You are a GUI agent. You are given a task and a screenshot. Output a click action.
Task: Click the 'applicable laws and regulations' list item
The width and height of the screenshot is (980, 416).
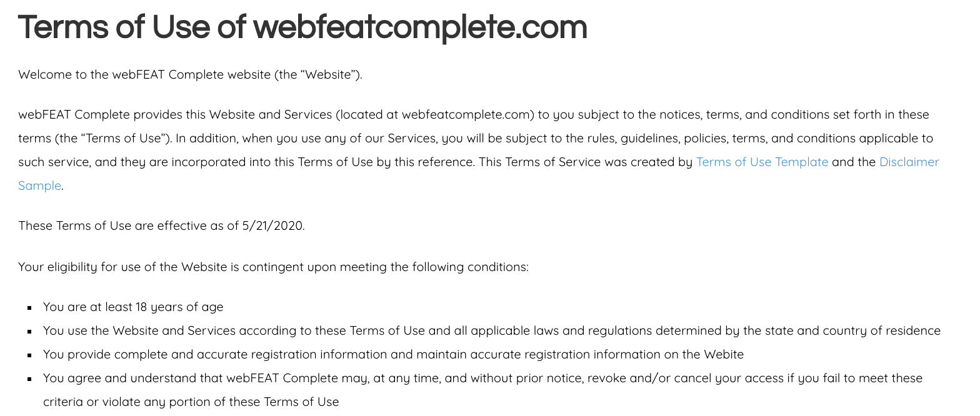pos(491,330)
